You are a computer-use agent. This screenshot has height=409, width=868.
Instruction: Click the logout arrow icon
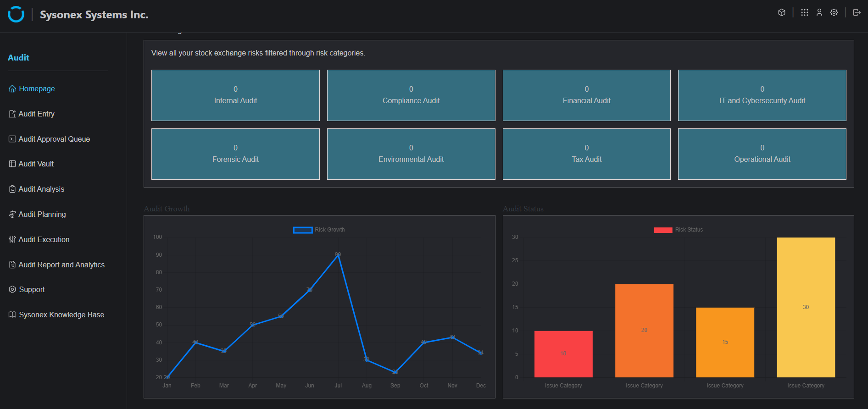pyautogui.click(x=857, y=12)
